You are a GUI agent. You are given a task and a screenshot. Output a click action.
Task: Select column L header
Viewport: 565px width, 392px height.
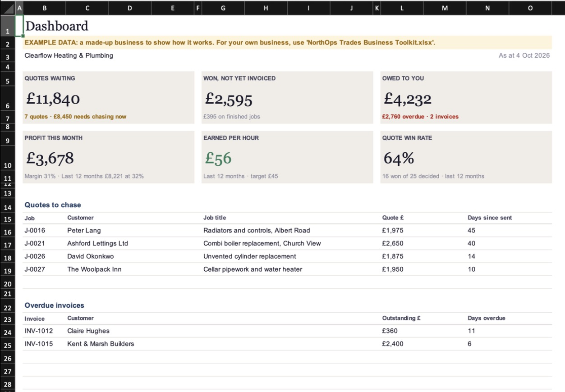pos(402,8)
